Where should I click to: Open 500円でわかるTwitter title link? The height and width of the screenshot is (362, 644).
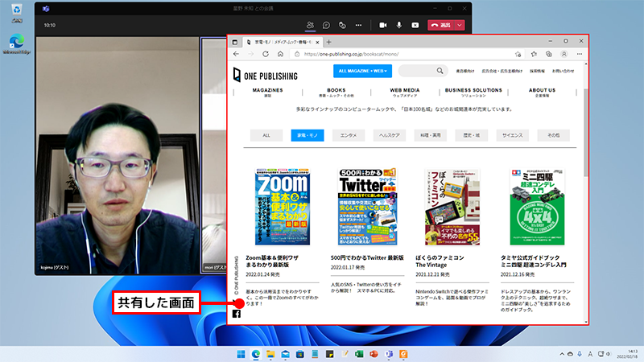[367, 257]
